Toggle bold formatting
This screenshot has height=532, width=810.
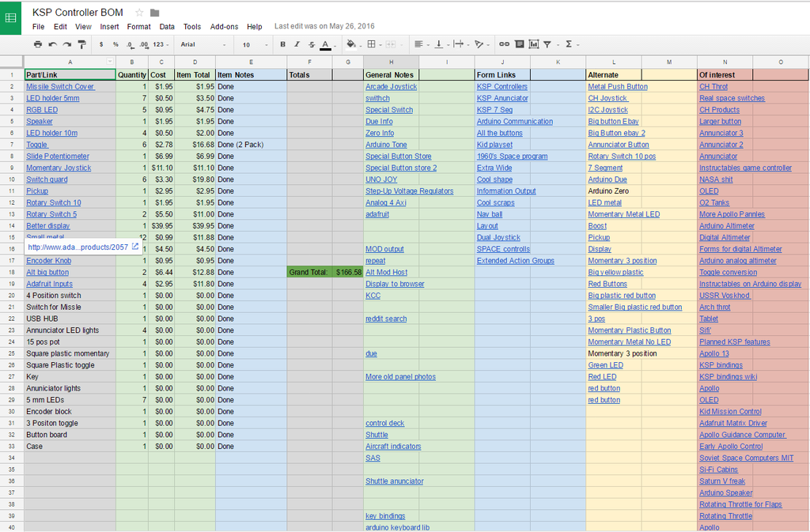coord(282,44)
